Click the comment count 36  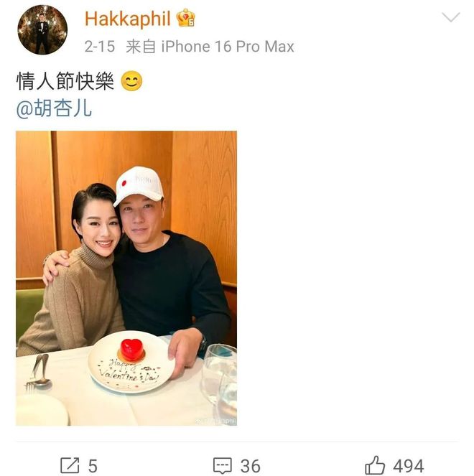pos(251,466)
